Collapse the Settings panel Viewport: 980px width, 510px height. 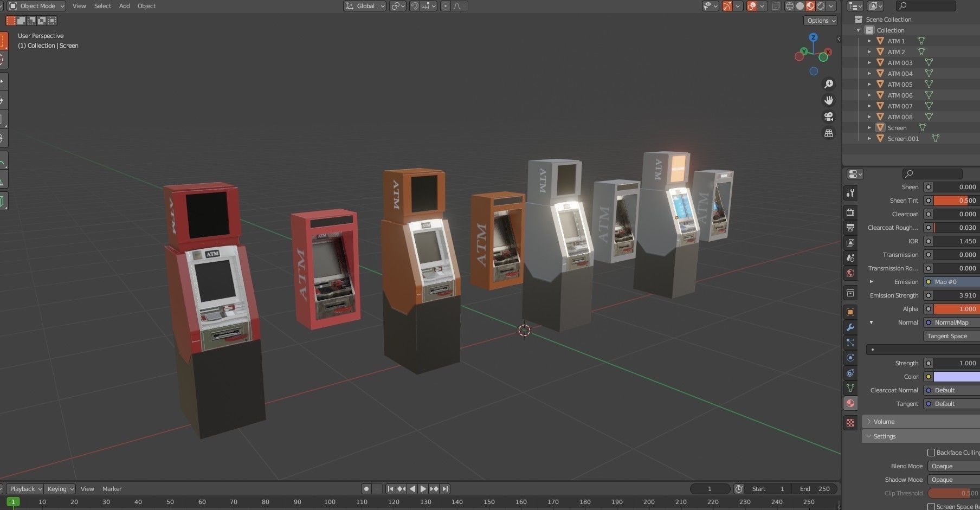(921, 436)
